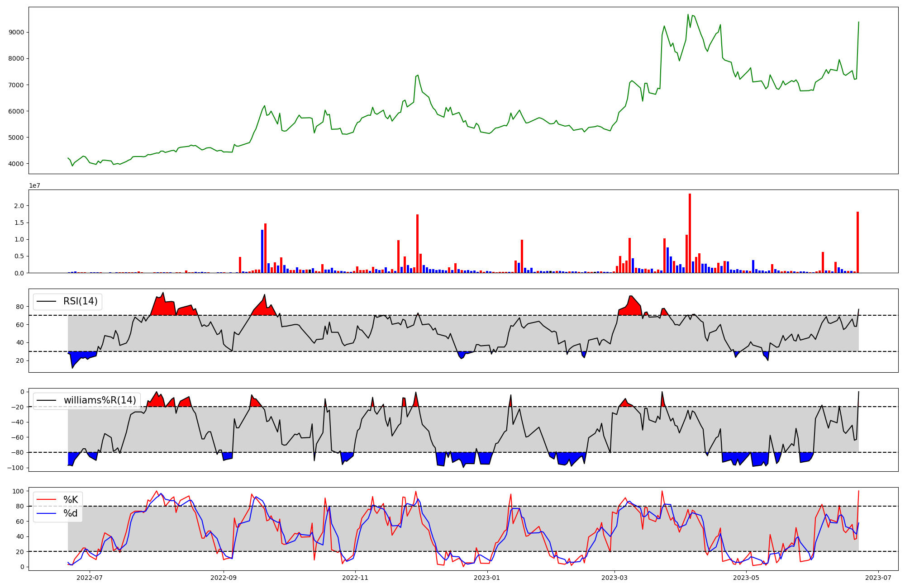Screen dimensions: 905x588
Task: Click the red %K legend line swatch
Action: (x=46, y=500)
